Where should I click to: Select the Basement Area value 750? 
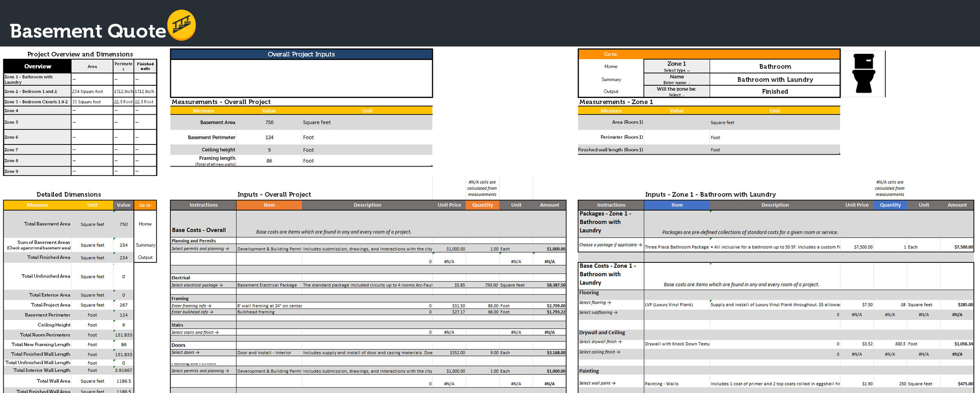(269, 122)
